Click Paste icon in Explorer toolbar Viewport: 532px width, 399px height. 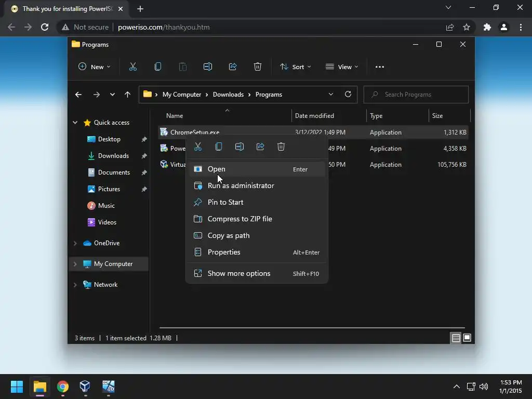pyautogui.click(x=182, y=67)
